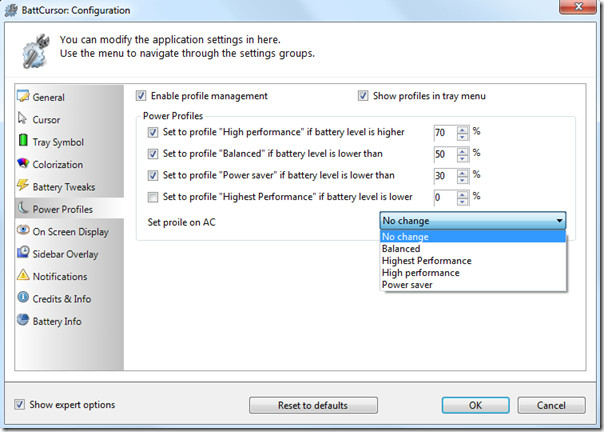604x432 pixels.
Task: Uncheck Show expert options
Action: click(x=19, y=404)
